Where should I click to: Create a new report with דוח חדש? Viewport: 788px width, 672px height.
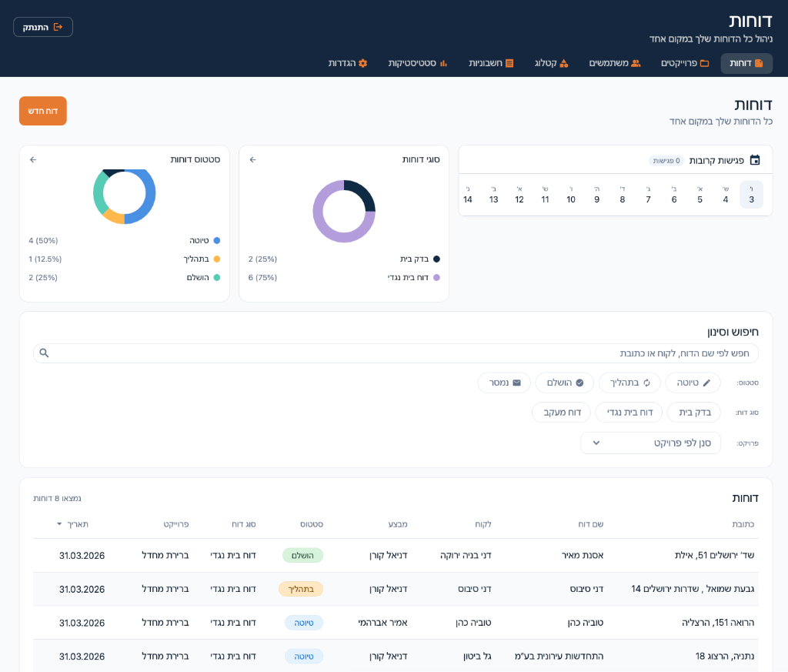coord(43,111)
